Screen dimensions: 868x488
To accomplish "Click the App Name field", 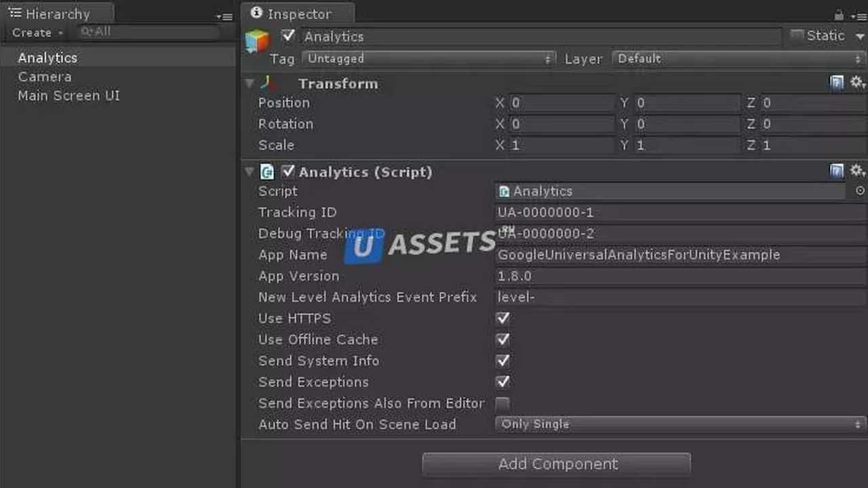I will coord(681,255).
